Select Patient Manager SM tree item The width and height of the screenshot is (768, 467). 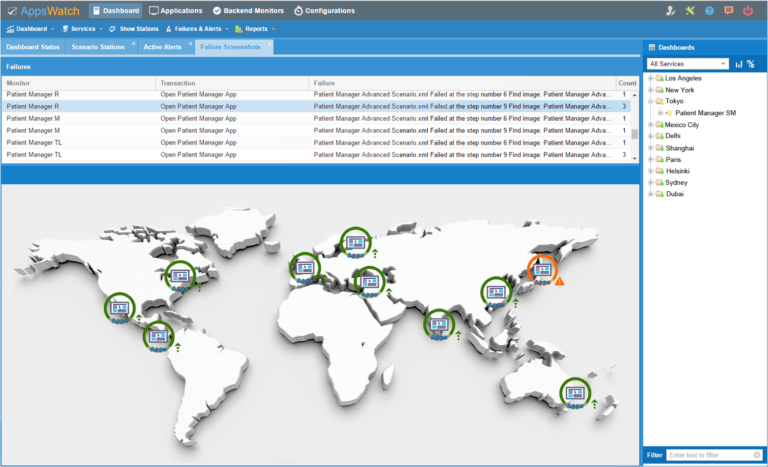coord(705,113)
